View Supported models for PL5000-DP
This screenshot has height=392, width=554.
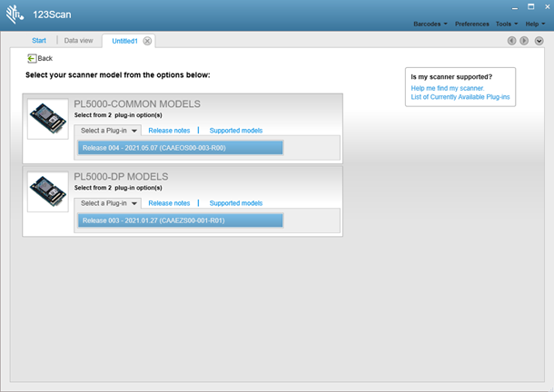click(236, 203)
